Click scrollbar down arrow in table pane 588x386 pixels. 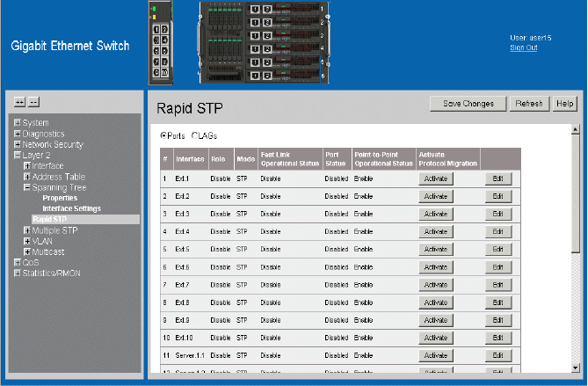[x=576, y=368]
